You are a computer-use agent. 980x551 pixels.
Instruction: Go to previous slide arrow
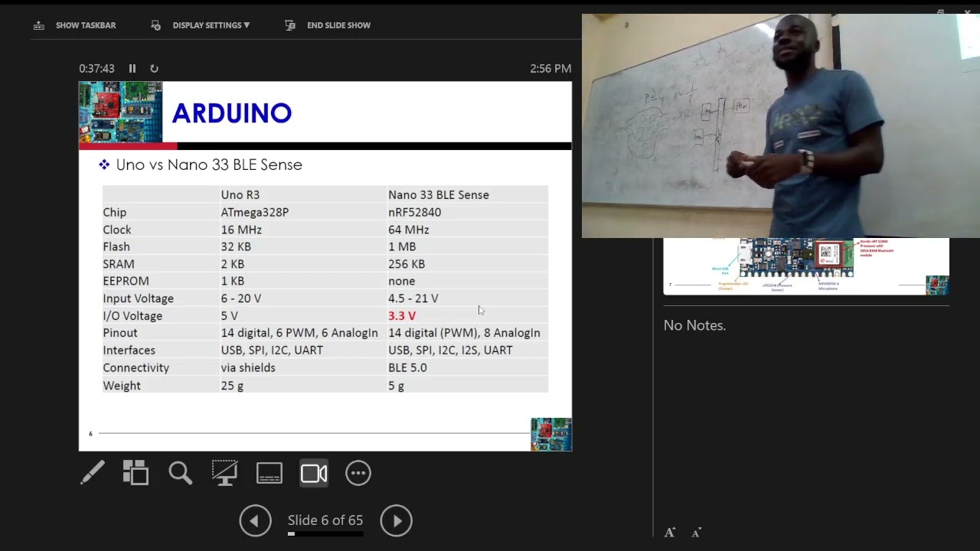click(x=255, y=521)
